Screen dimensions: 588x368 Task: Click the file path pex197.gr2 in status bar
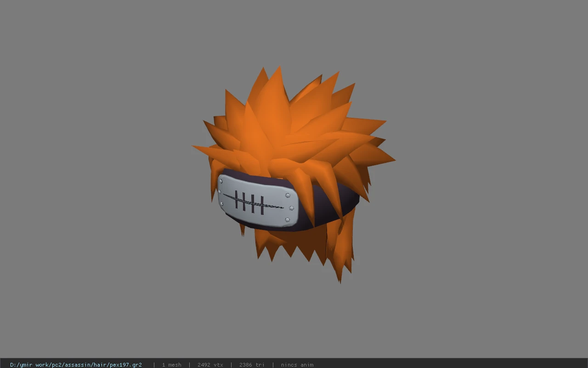point(76,365)
